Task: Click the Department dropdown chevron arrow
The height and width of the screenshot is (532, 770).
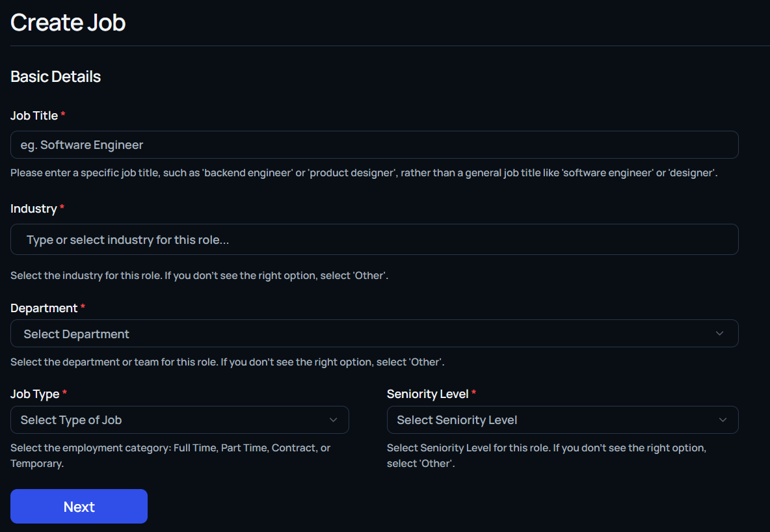Action: pos(719,334)
